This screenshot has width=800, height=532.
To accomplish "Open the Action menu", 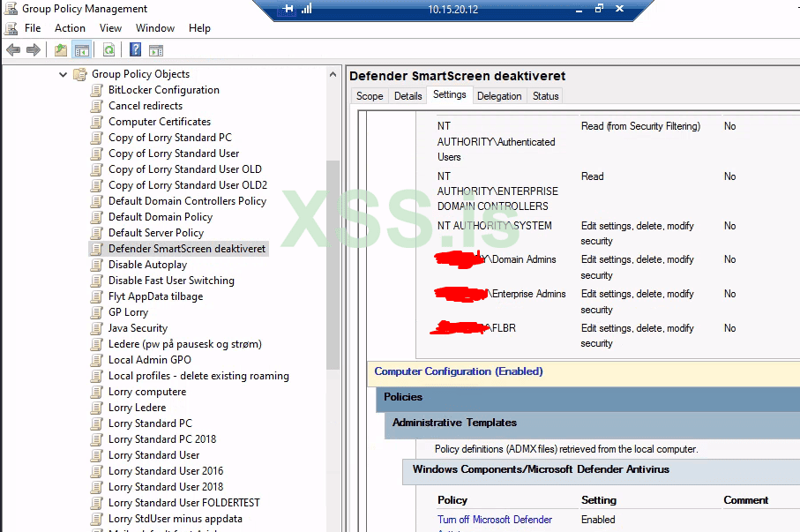I will (x=70, y=28).
